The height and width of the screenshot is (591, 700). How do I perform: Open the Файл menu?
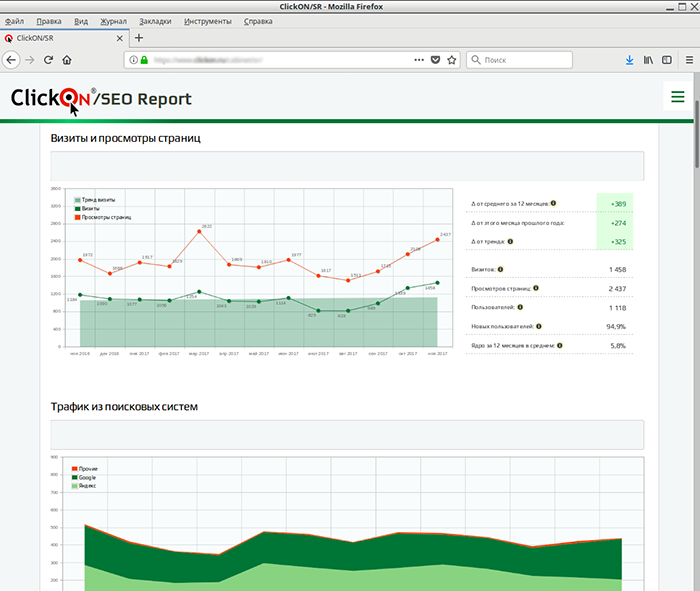click(x=14, y=21)
